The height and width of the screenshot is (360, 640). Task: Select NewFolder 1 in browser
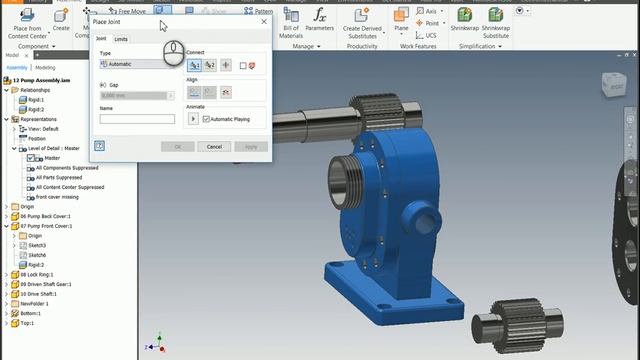tap(34, 304)
